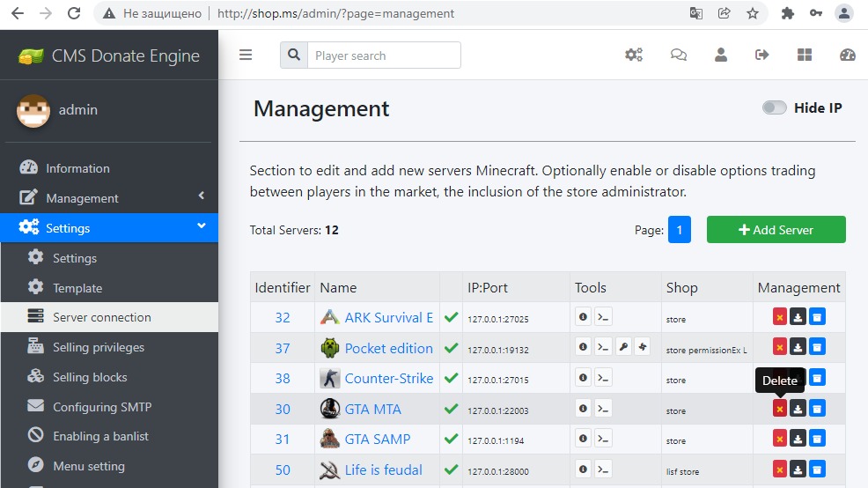The width and height of the screenshot is (868, 488).
Task: Click the Add Server button
Action: (776, 230)
